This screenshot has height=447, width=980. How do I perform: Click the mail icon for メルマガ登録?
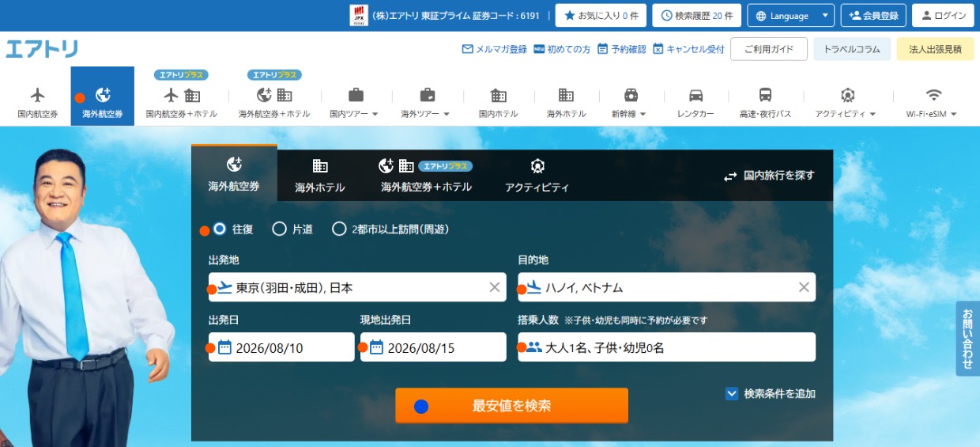click(467, 49)
